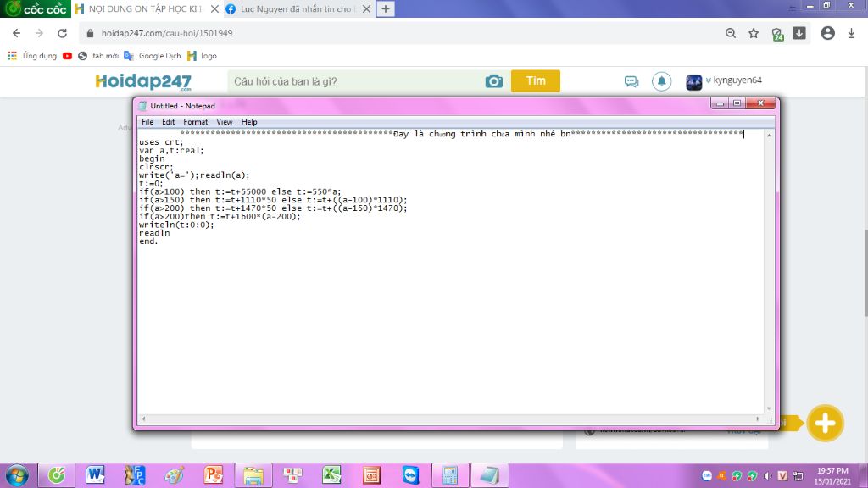
Task: Open the Cốc Cốc shield extension icon
Action: click(778, 34)
